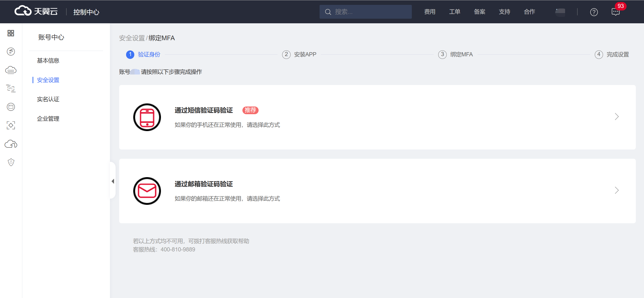
Task: Click the search magnifier icon
Action: point(328,12)
